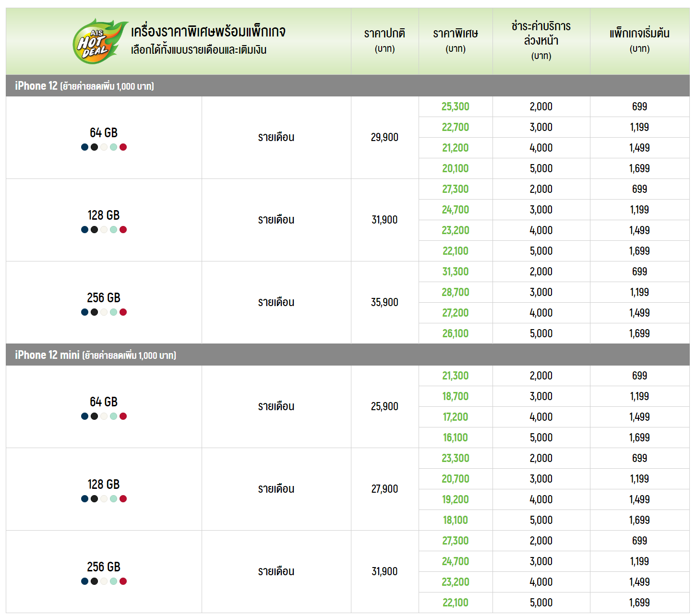Screen dimensions: 697x616
Task: Select green color dot for iPhone 12 mini 64 GB
Action: (113, 416)
